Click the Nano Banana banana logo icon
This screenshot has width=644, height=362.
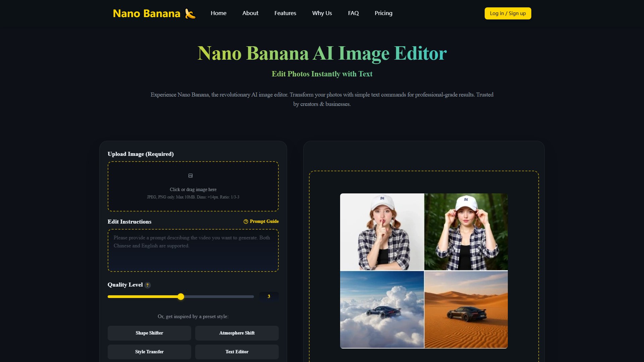190,13
